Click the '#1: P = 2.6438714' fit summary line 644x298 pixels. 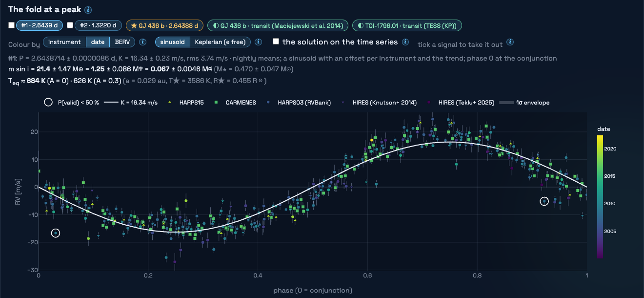coord(282,58)
